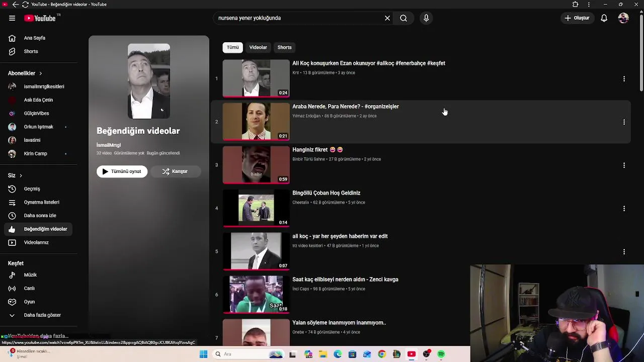Open Saat kaç elbiseyi nerden aldın title
The image size is (644, 362).
click(x=345, y=280)
